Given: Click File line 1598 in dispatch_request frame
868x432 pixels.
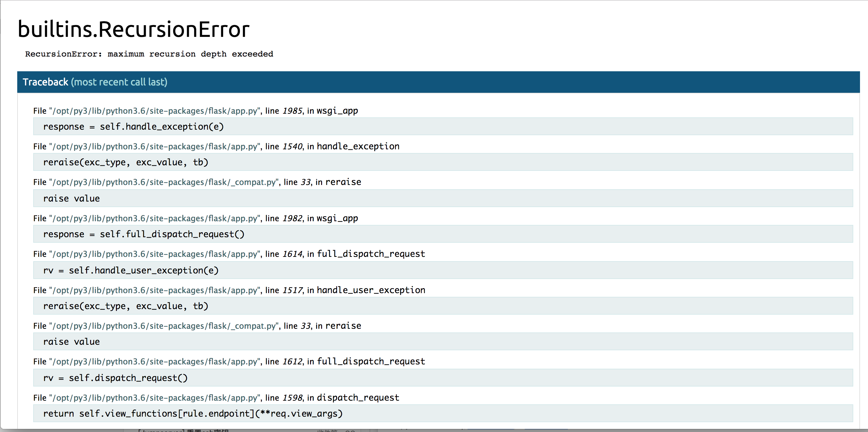Looking at the screenshot, I should 216,398.
